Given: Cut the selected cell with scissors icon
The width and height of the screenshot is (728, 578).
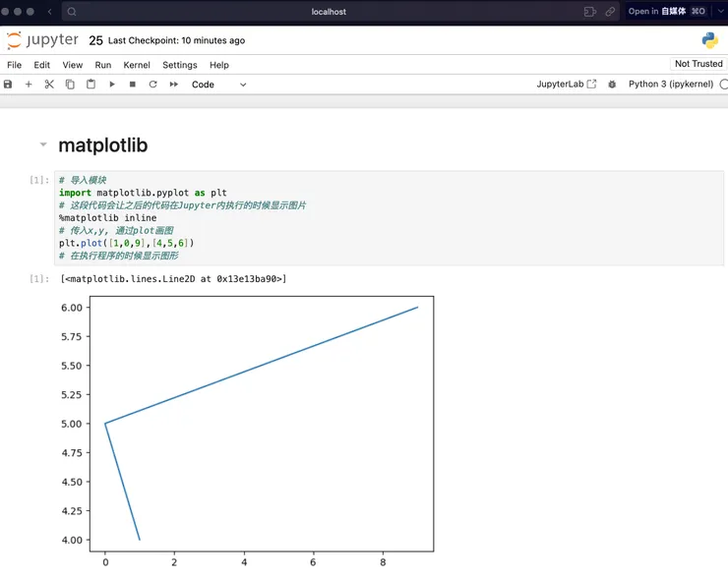Looking at the screenshot, I should pyautogui.click(x=49, y=85).
